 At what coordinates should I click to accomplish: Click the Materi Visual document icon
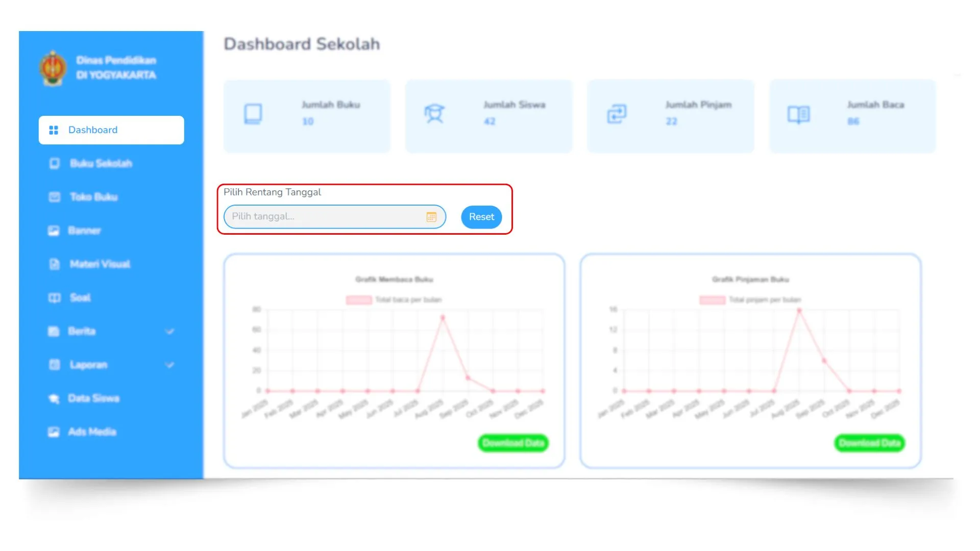click(x=54, y=264)
